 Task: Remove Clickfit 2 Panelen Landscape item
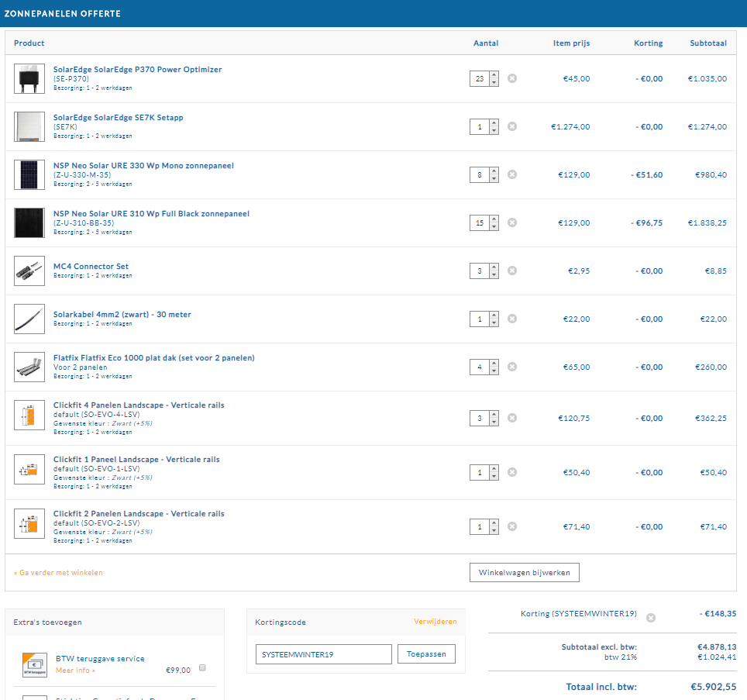[512, 526]
